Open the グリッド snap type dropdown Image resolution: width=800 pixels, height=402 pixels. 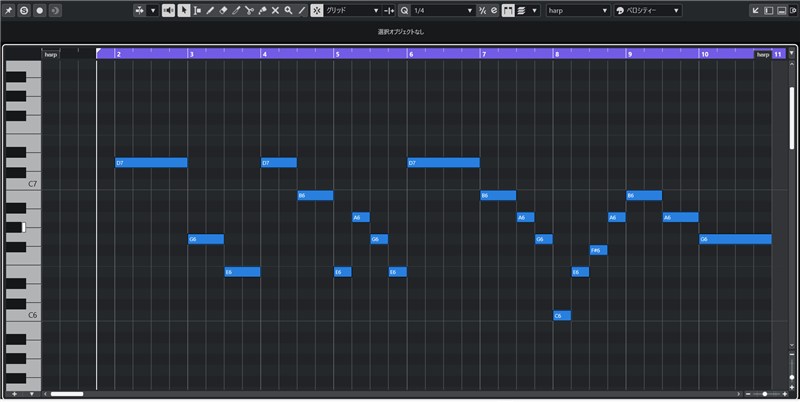click(353, 10)
